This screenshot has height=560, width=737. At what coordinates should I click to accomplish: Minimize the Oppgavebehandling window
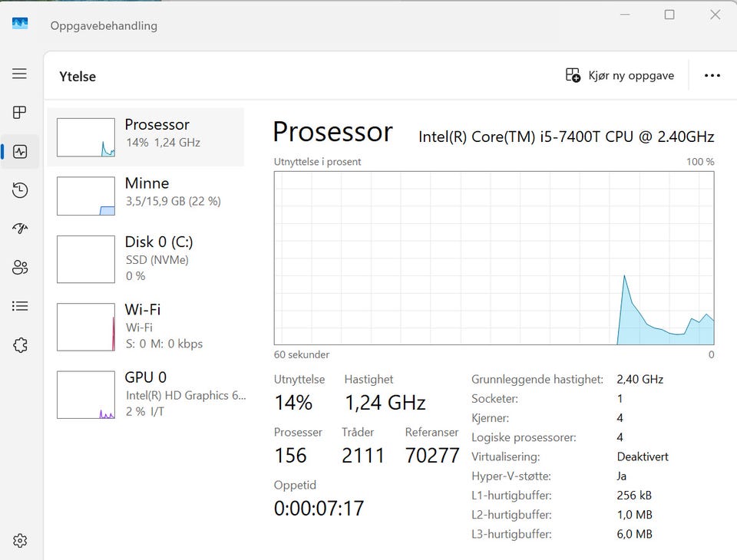(x=625, y=15)
